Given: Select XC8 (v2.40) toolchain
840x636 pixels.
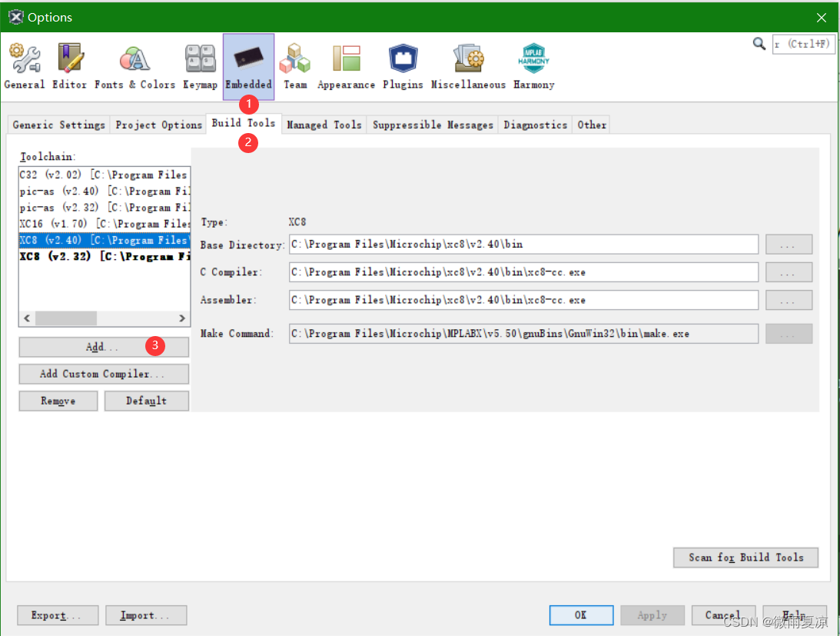Looking at the screenshot, I should [x=105, y=240].
